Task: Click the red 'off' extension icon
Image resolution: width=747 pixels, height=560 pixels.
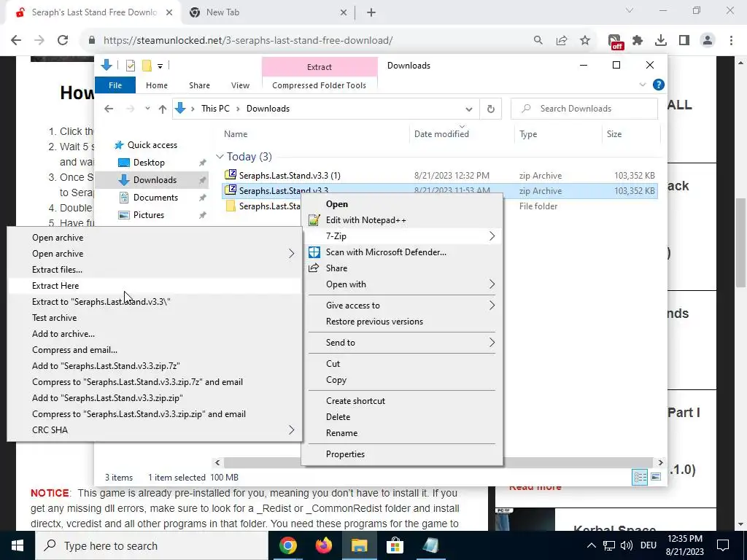Action: point(616,42)
